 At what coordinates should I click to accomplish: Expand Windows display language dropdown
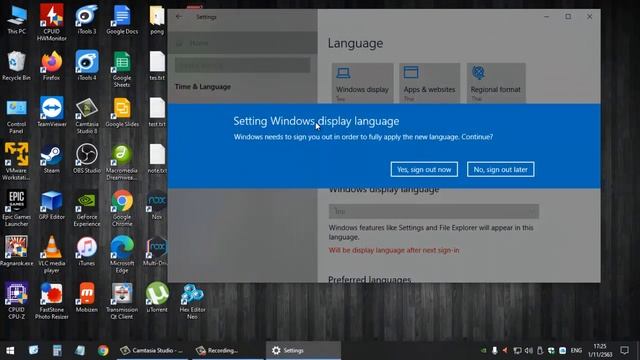[433, 211]
